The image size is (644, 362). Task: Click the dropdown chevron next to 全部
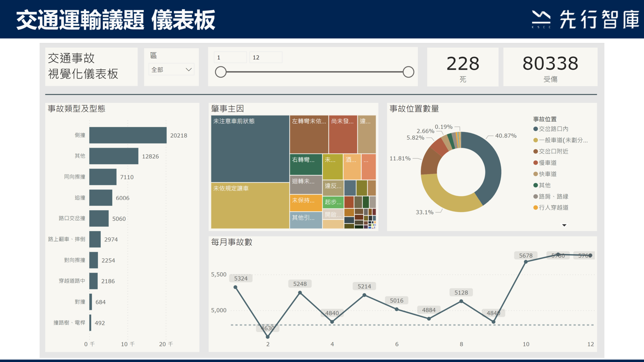point(189,70)
